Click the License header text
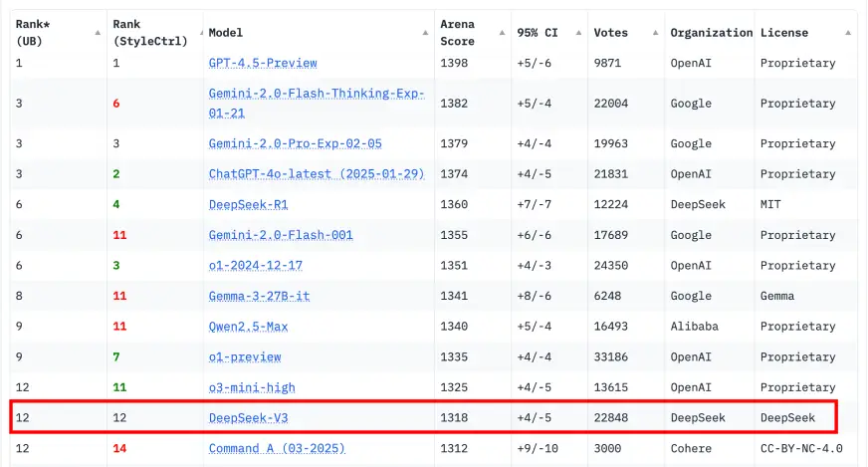Image resolution: width=868 pixels, height=467 pixels. pyautogui.click(x=783, y=33)
